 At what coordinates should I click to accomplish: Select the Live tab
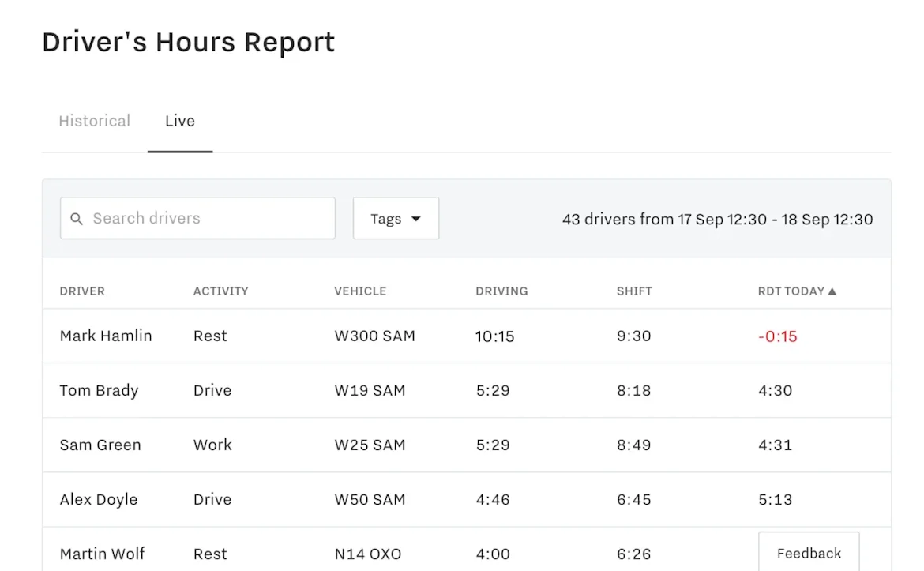[x=179, y=121]
